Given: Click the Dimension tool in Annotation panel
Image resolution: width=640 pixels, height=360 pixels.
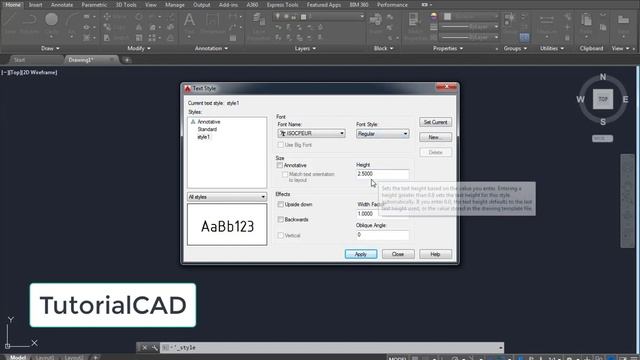Looking at the screenshot, I should [x=213, y=20].
